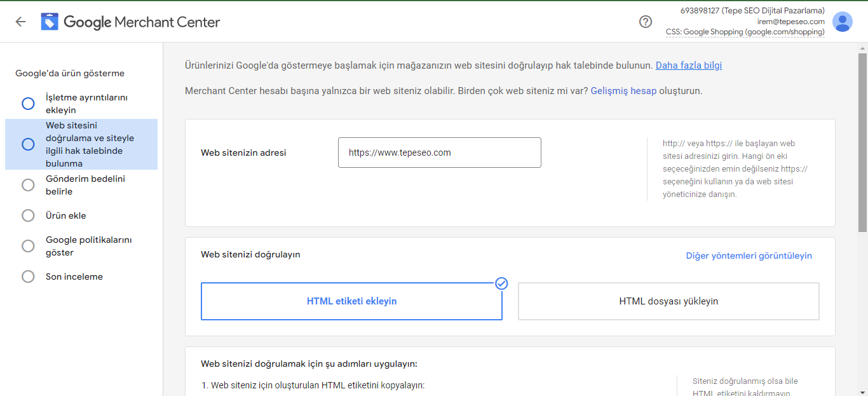Expand Diğer yöntemleri görüntüleyin options

(x=749, y=256)
